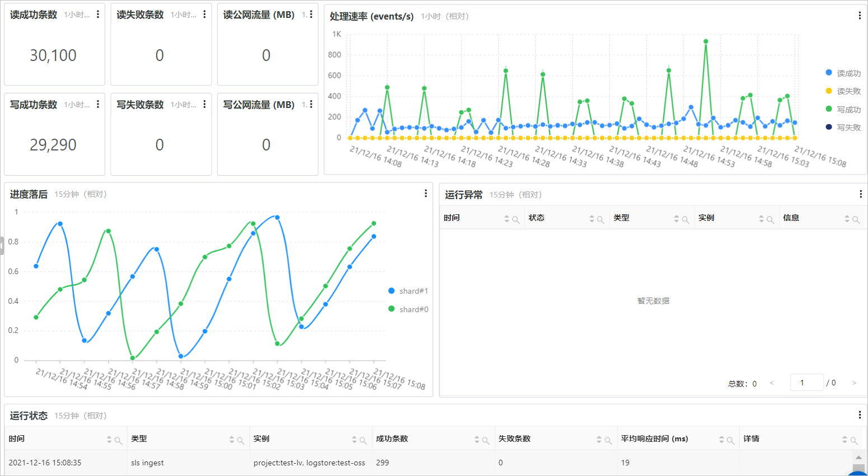Toggle the 读失败 series in the legend
This screenshot has width=868, height=476.
click(x=843, y=91)
